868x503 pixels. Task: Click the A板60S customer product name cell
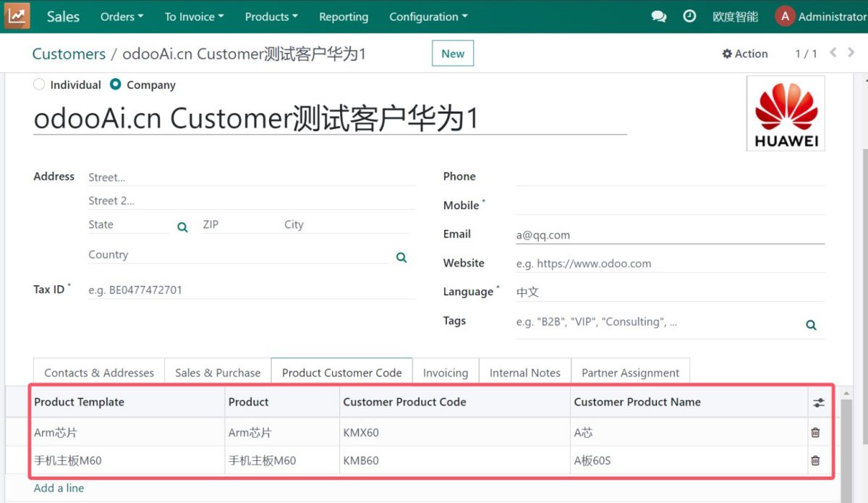(x=689, y=460)
